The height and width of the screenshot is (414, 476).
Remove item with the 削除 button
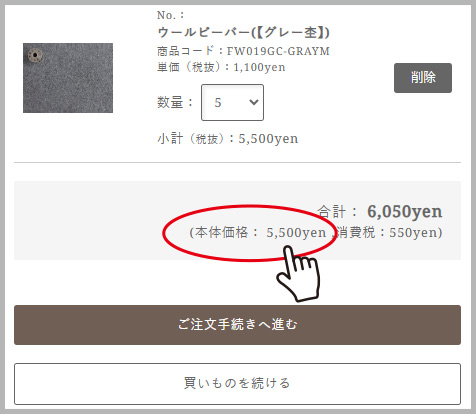423,78
